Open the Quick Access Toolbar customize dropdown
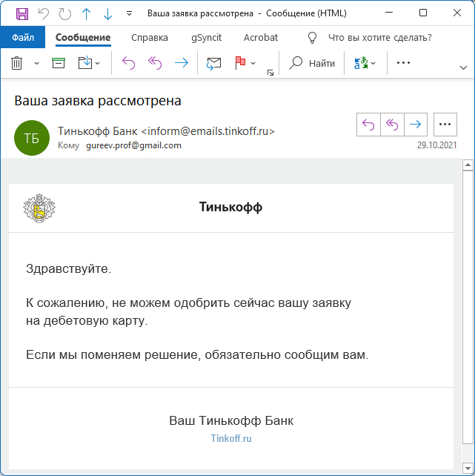Image resolution: width=475 pixels, height=476 pixels. pyautogui.click(x=129, y=13)
